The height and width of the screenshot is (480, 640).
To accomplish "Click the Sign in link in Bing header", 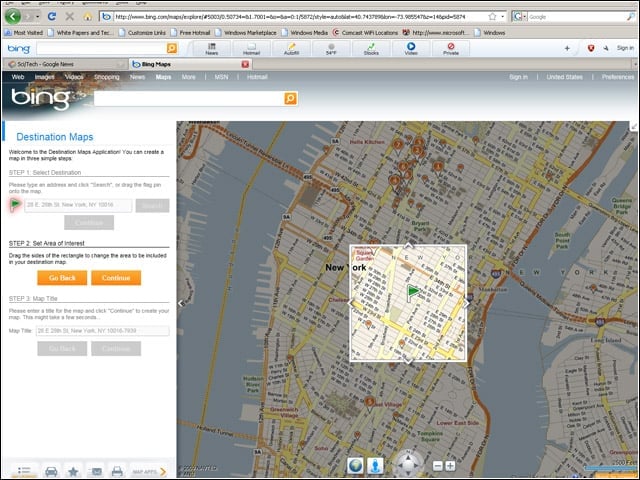I will pos(518,77).
